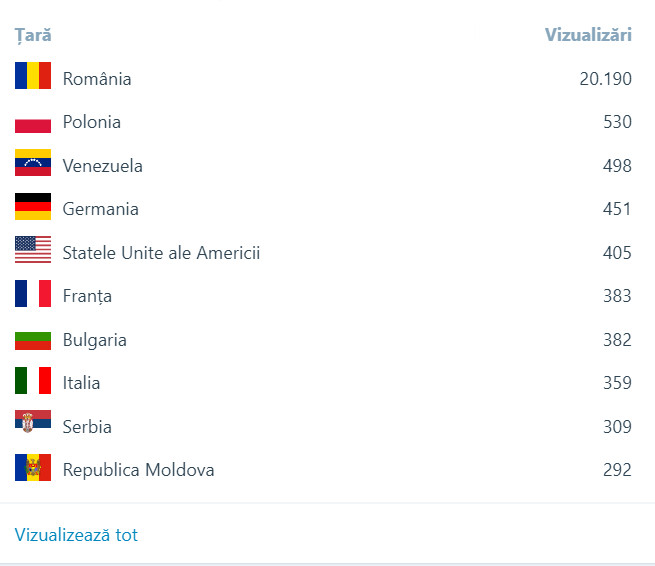The height and width of the screenshot is (566, 655).
Task: Click the United States flag icon
Action: tap(33, 250)
